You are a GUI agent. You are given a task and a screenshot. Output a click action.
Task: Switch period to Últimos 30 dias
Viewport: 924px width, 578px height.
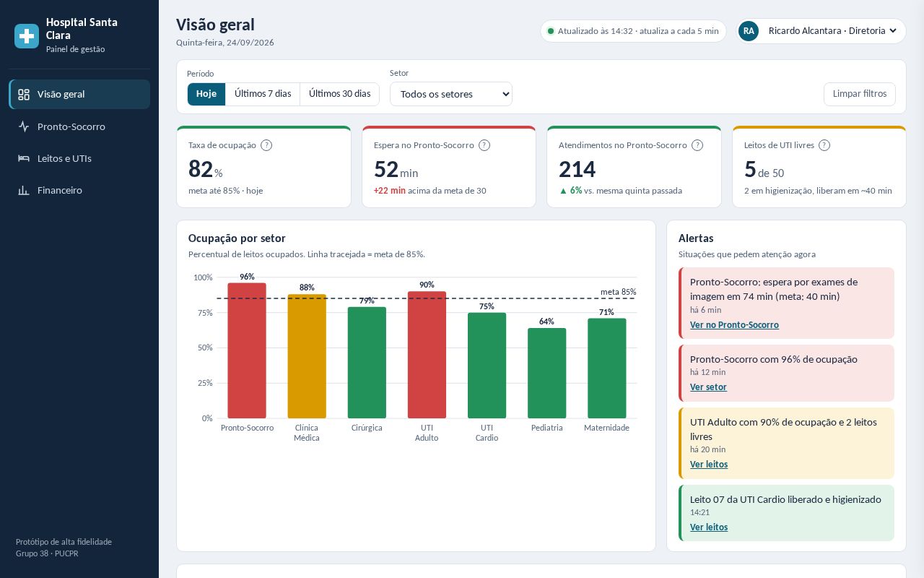pyautogui.click(x=339, y=94)
